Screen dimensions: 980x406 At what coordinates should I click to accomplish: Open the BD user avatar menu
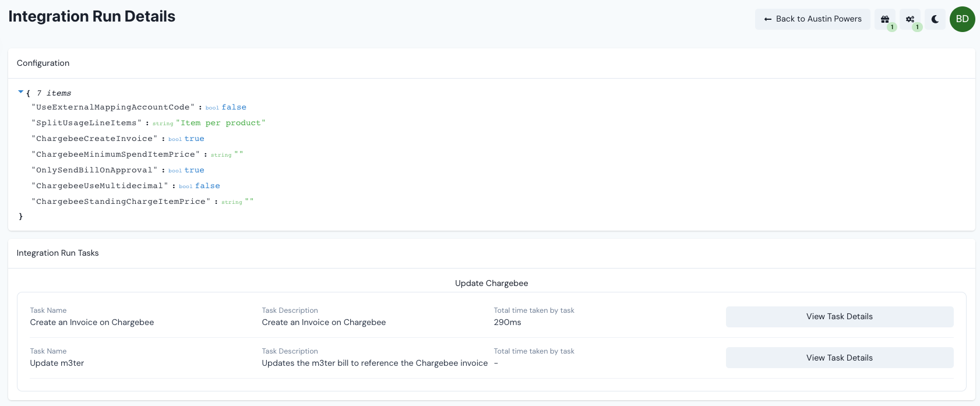click(x=963, y=19)
